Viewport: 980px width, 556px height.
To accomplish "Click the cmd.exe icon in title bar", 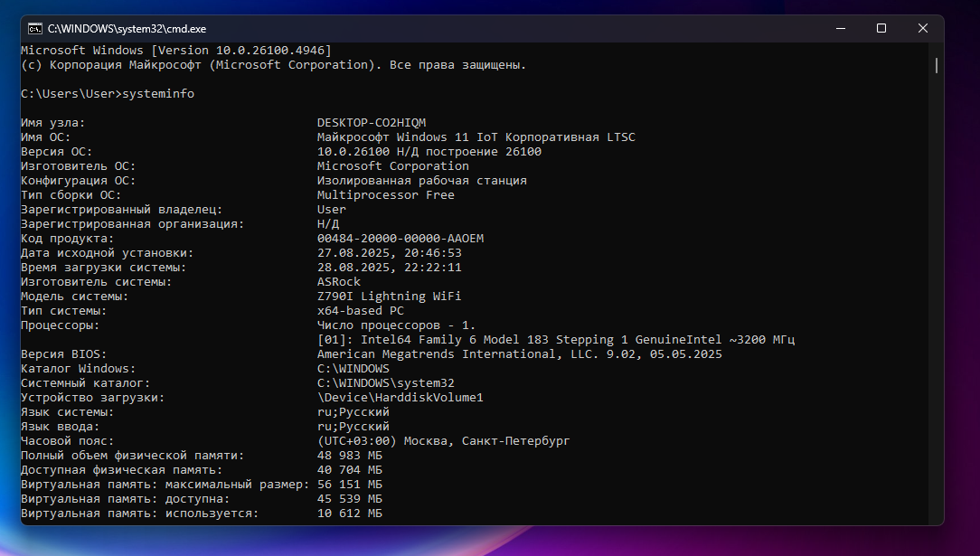I will [35, 29].
